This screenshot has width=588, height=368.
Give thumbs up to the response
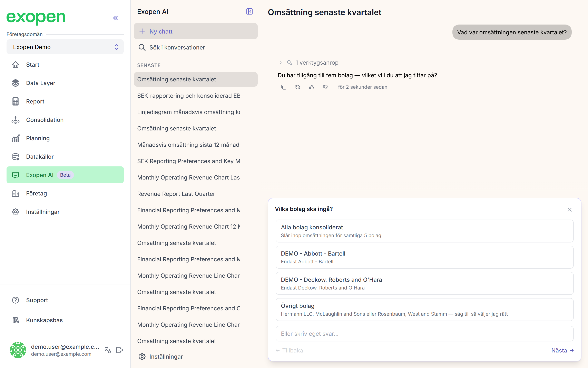(x=311, y=87)
